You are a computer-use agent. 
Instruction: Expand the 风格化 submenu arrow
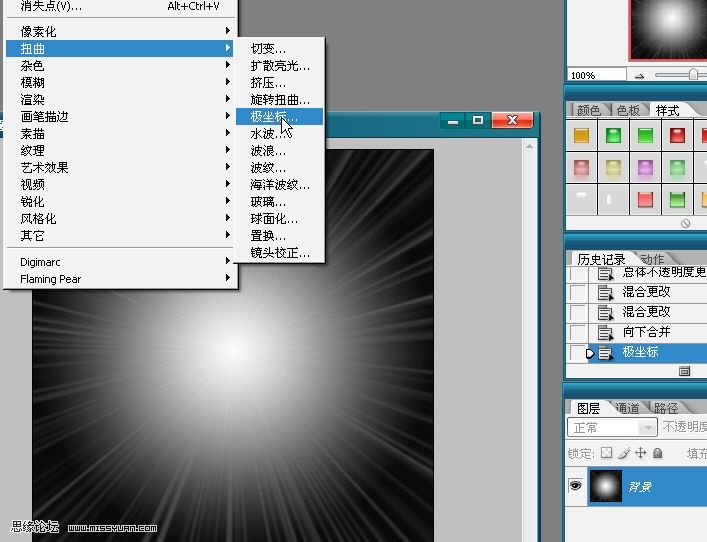tap(228, 218)
